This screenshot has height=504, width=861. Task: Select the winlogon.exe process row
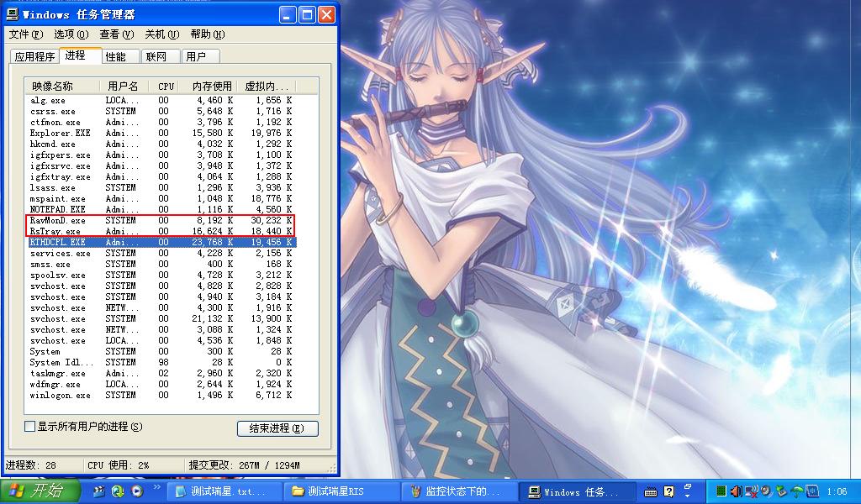click(162, 396)
